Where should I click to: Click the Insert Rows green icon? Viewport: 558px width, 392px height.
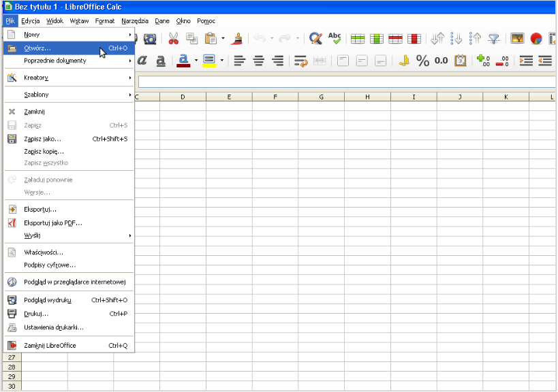358,38
